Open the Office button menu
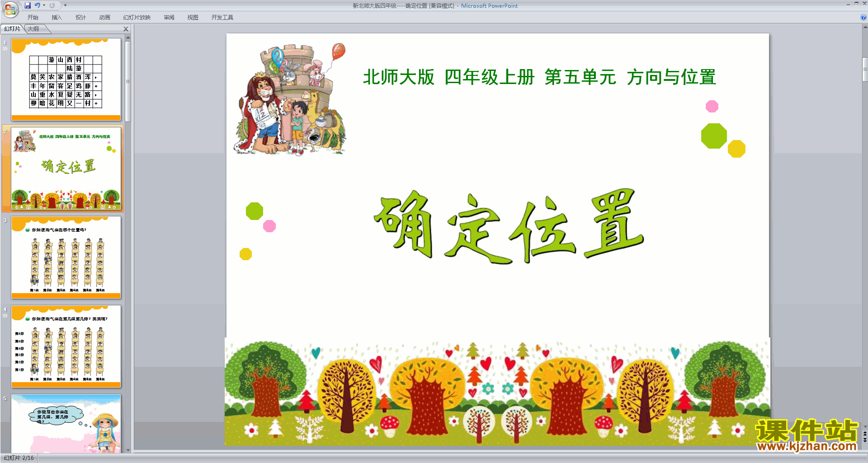The width and height of the screenshot is (868, 463). 10,9
